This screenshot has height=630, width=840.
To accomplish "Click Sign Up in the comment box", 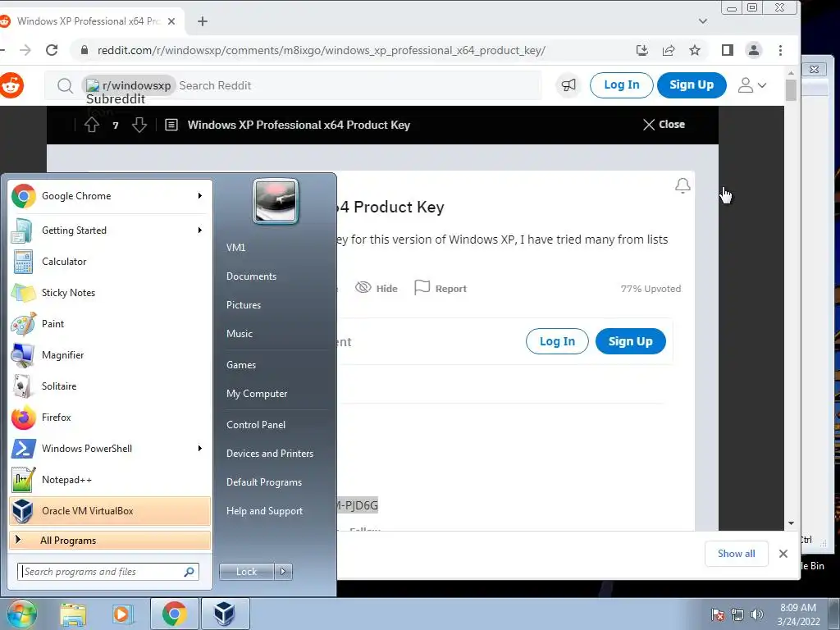I will [x=631, y=341].
